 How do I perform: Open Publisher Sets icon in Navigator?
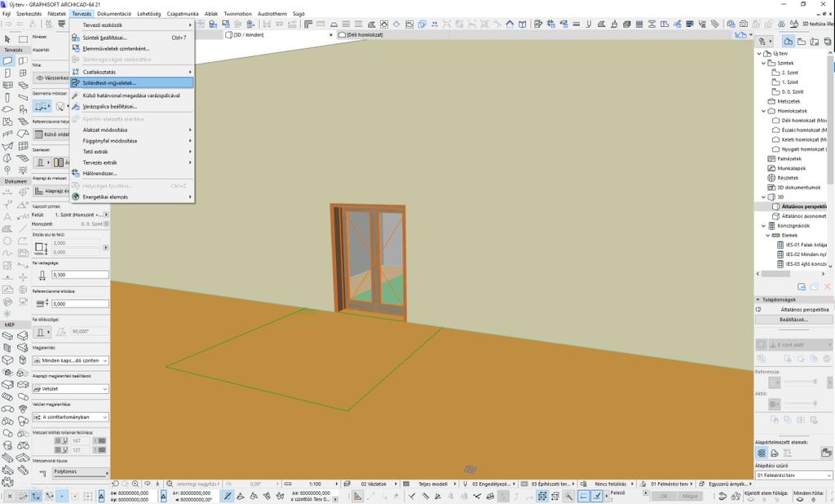pos(827,41)
